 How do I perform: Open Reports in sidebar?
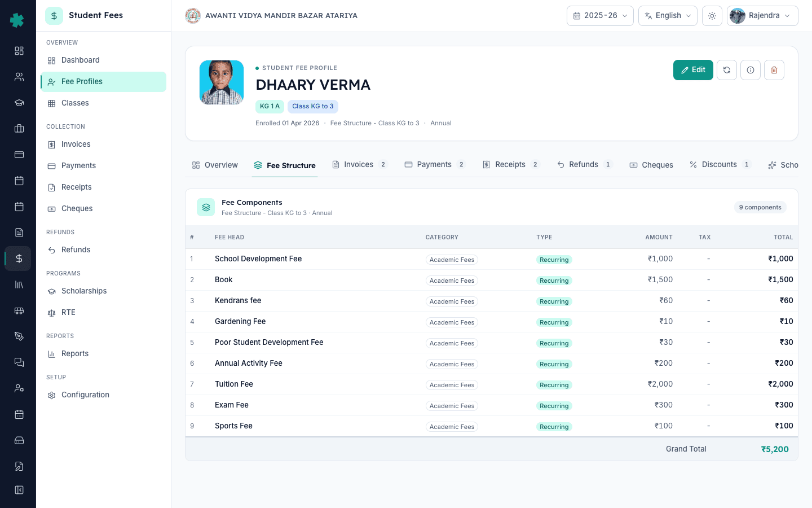click(x=103, y=354)
